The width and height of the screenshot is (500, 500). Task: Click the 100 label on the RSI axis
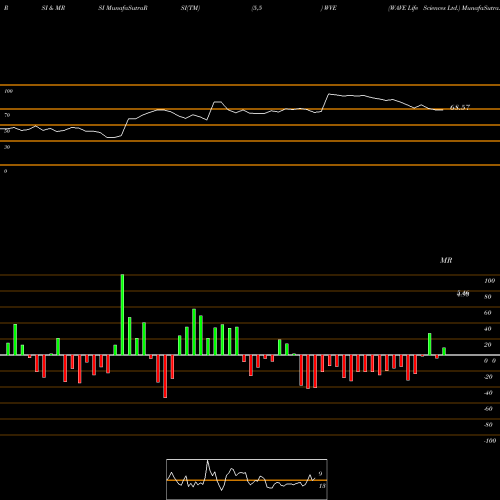tap(8, 91)
